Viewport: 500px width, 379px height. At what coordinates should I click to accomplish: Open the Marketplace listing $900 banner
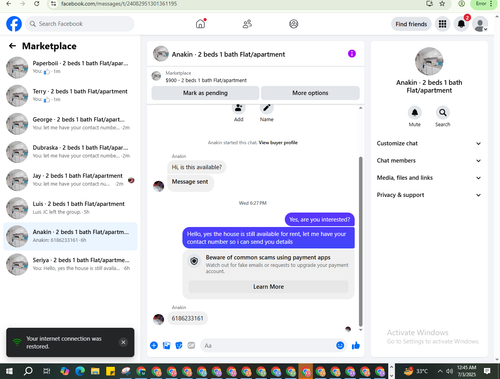pos(256,77)
